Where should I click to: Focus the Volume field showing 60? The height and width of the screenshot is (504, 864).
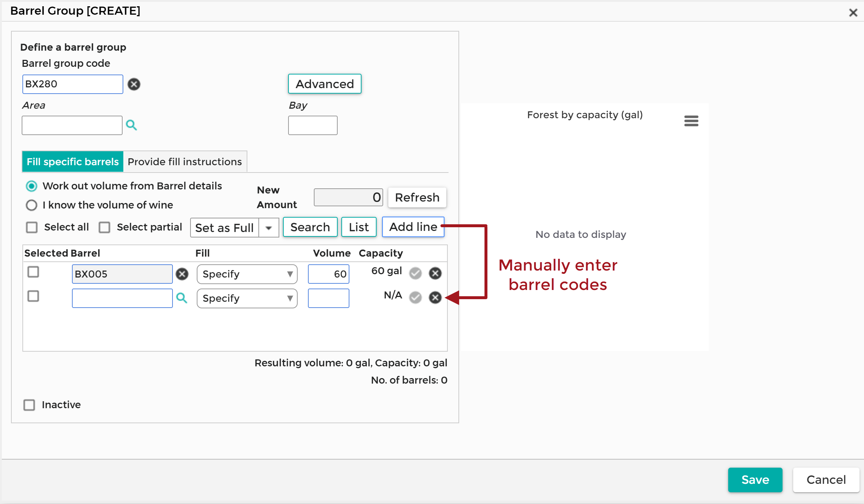tap(328, 274)
